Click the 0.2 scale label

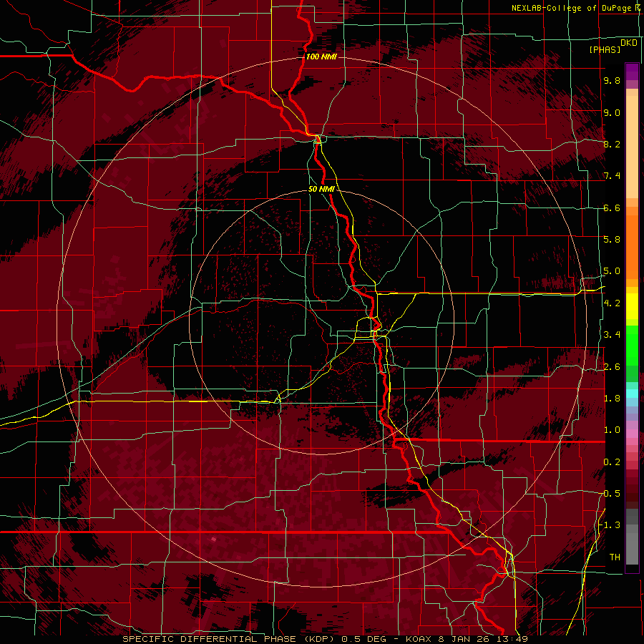(612, 462)
